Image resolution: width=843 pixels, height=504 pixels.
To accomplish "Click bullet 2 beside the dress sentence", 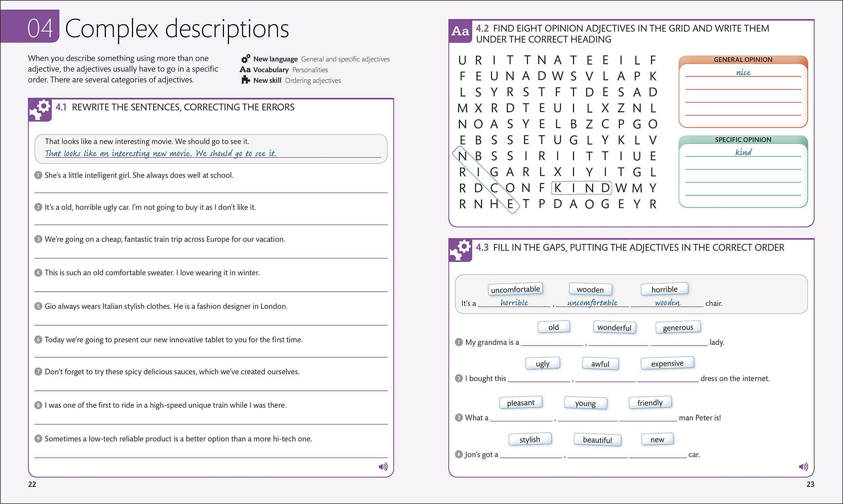I will click(459, 378).
